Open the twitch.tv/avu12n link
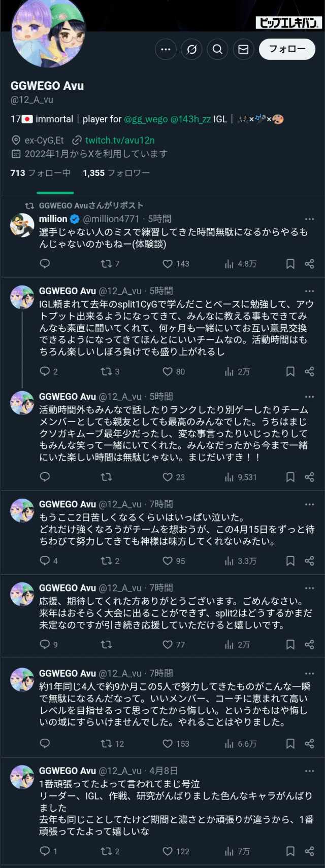The height and width of the screenshot is (868, 325). point(120,140)
